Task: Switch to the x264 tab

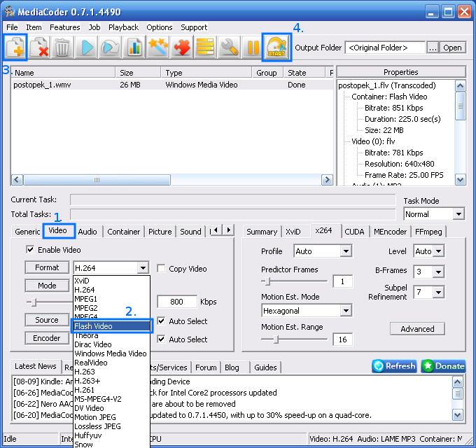Action: 323,231
